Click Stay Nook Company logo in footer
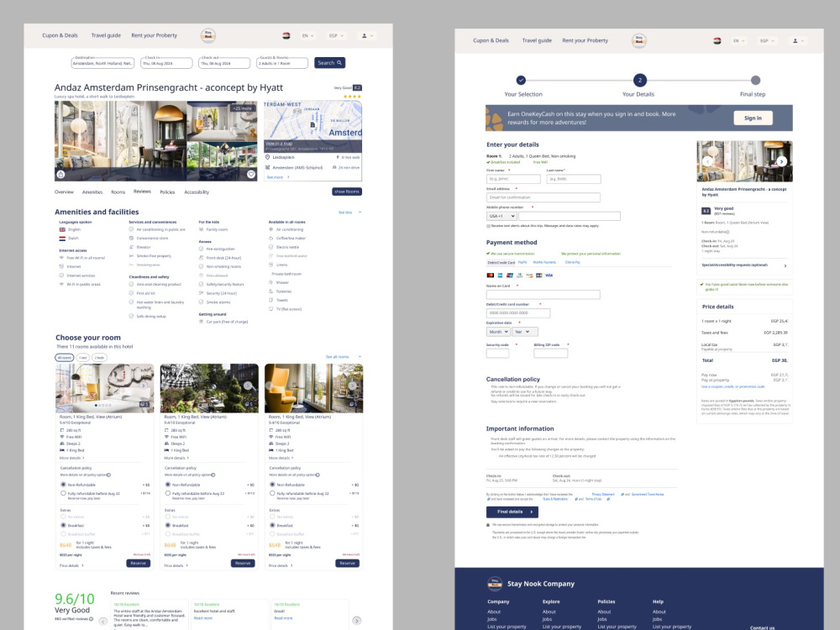840x630 pixels. point(495,584)
